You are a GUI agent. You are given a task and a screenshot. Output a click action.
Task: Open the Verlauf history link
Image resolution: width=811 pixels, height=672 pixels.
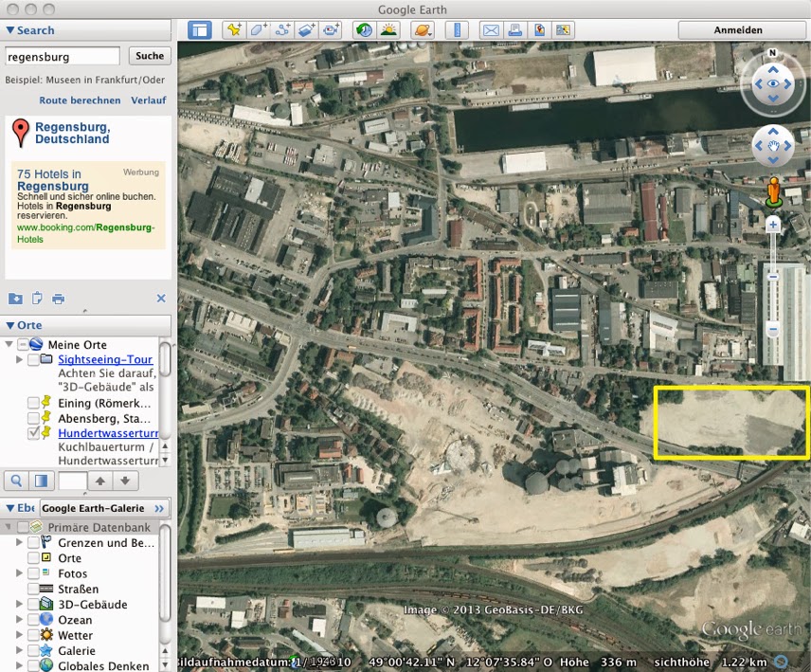click(x=149, y=100)
